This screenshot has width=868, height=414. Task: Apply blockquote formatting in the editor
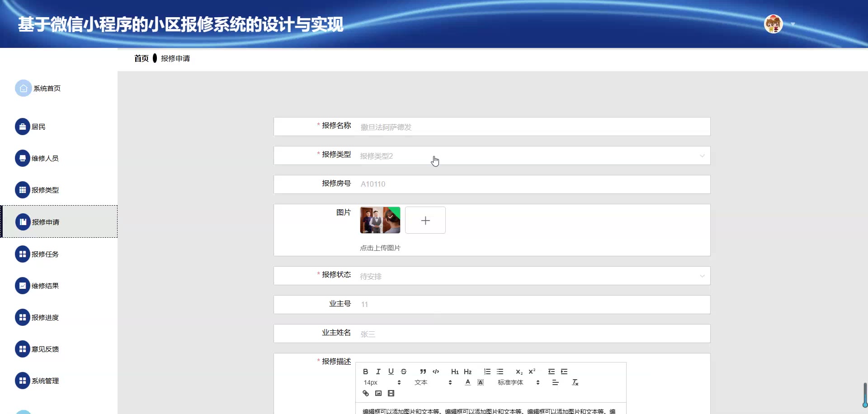[423, 372]
